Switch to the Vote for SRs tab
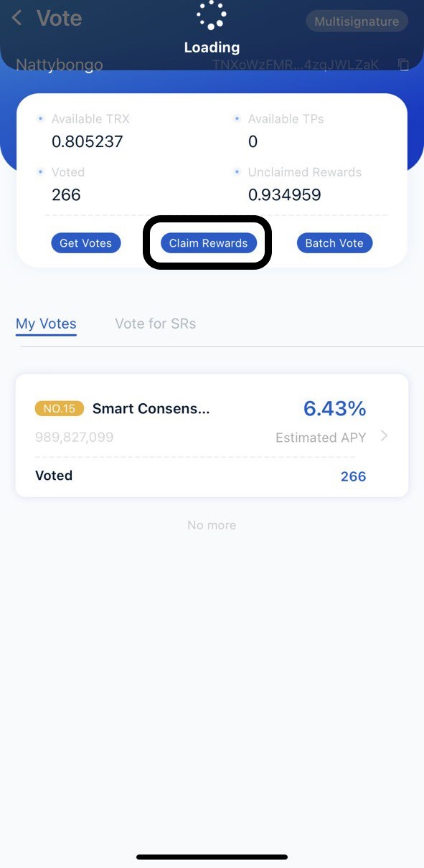Viewport: 424px width, 868px height. pos(156,324)
